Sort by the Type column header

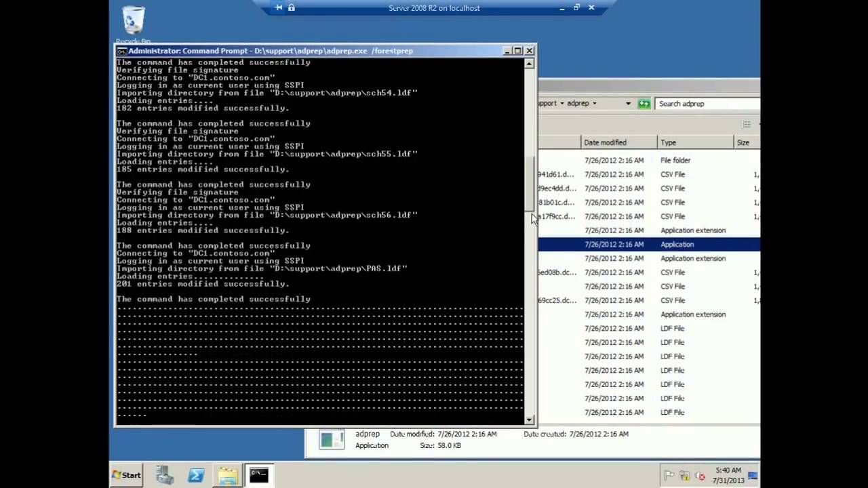click(x=696, y=142)
